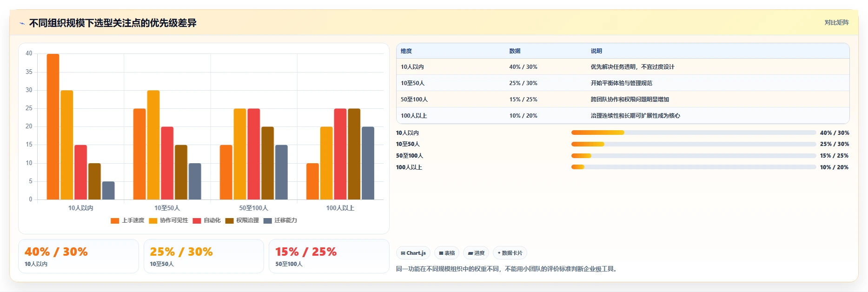This screenshot has width=868, height=292.
Task: Toggle the 上手速度 legend item
Action: [x=127, y=220]
